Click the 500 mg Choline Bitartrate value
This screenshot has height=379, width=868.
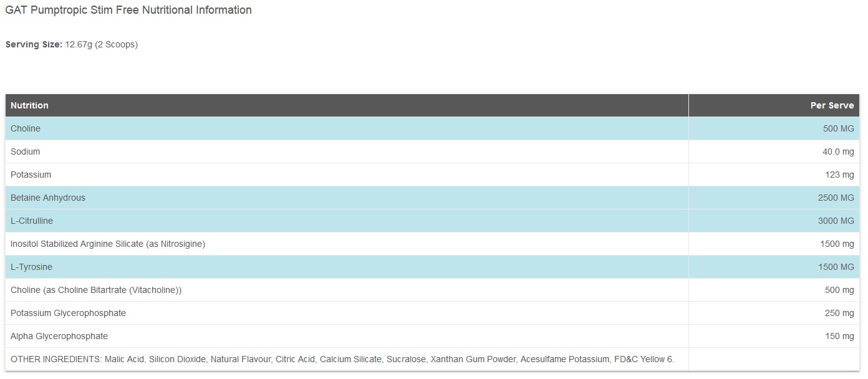click(x=839, y=290)
